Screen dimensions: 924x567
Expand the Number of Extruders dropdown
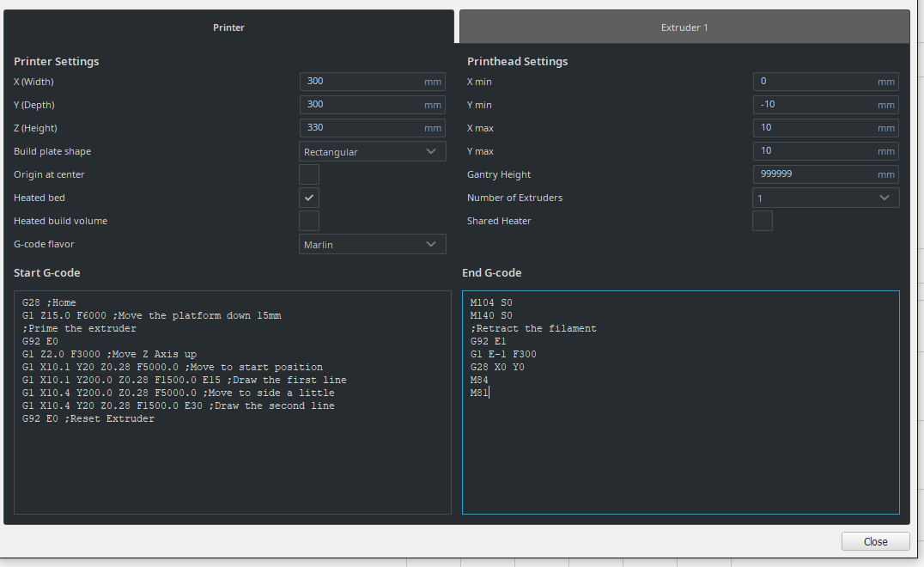click(x=825, y=198)
